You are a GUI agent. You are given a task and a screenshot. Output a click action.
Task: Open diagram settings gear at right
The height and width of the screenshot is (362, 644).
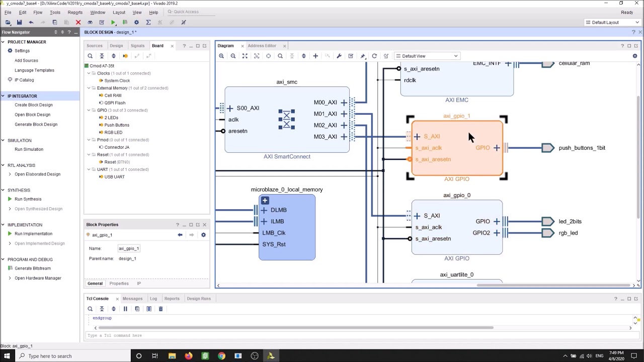tap(635, 56)
